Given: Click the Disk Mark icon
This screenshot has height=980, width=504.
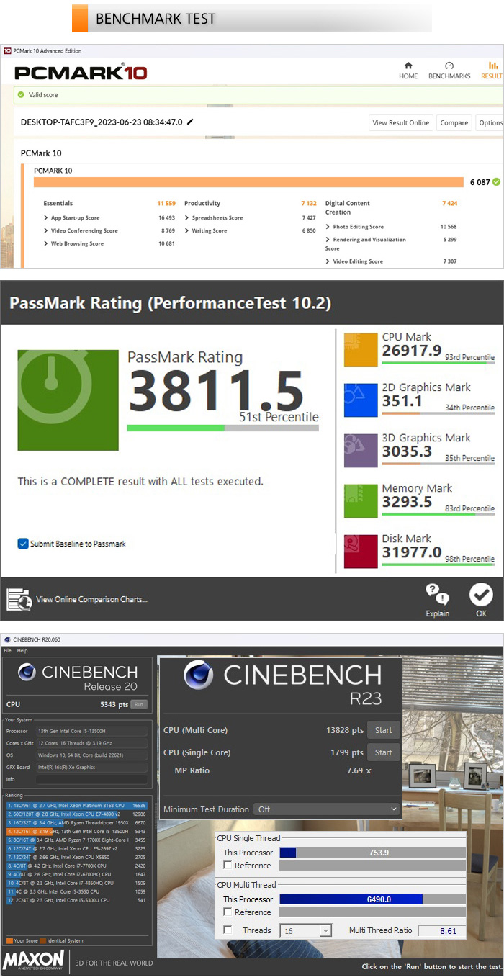Looking at the screenshot, I should (360, 551).
